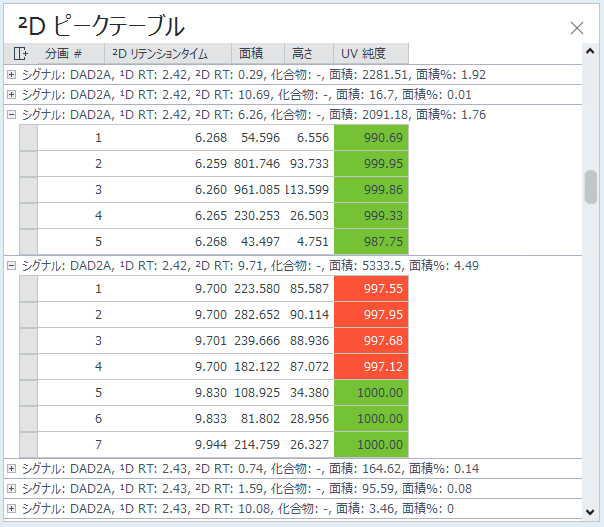Select the area cell 223.580
The image size is (604, 527).
(x=257, y=289)
